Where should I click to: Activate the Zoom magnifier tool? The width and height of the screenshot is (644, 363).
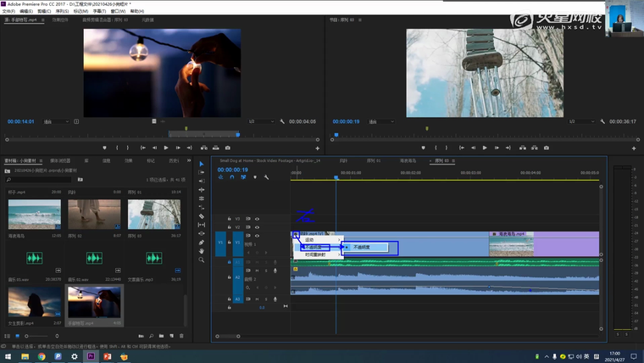point(202,260)
